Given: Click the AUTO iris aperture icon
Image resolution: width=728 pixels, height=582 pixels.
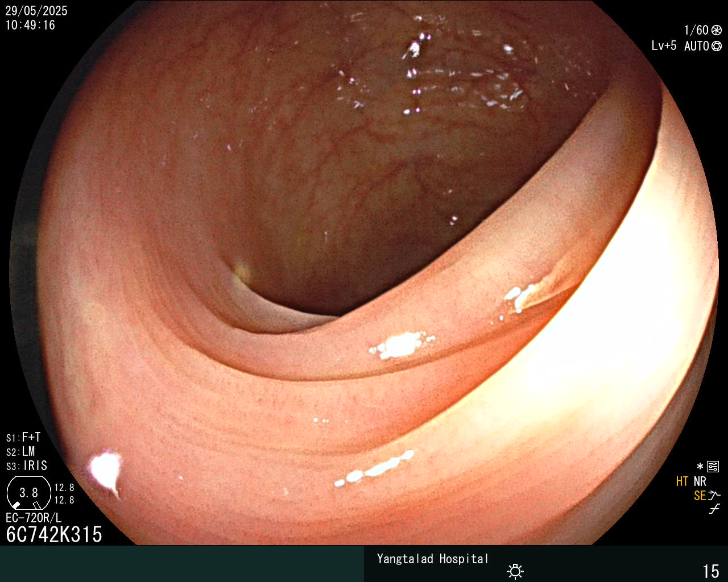Looking at the screenshot, I should coord(717,46).
